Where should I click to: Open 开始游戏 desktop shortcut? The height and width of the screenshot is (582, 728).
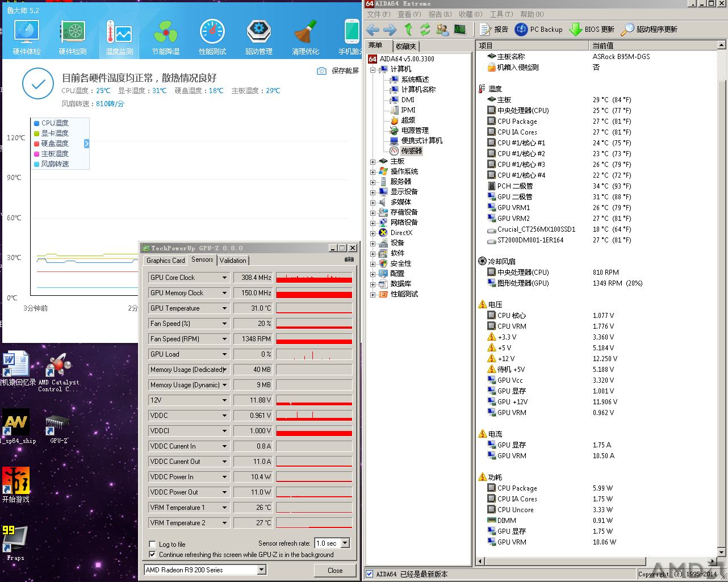(15, 485)
